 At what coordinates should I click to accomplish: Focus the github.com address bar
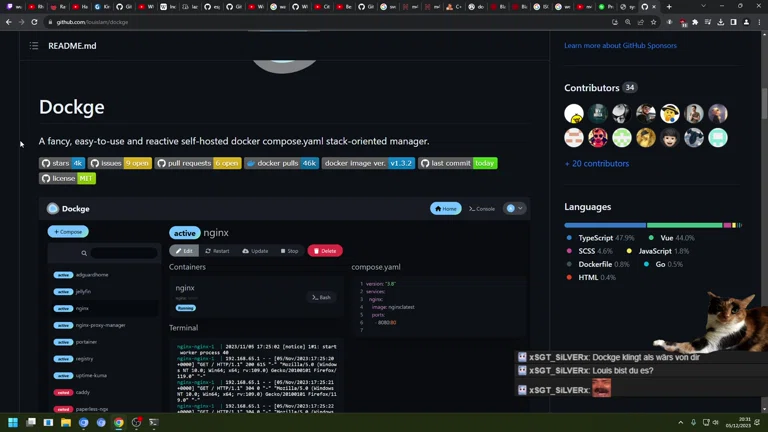300,22
